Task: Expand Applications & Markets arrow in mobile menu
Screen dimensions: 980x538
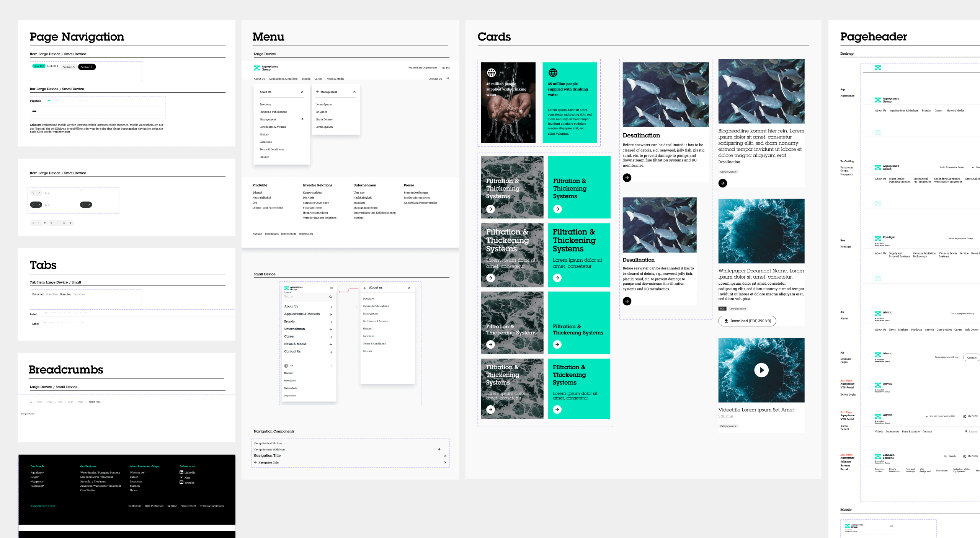Action: pyautogui.click(x=331, y=314)
